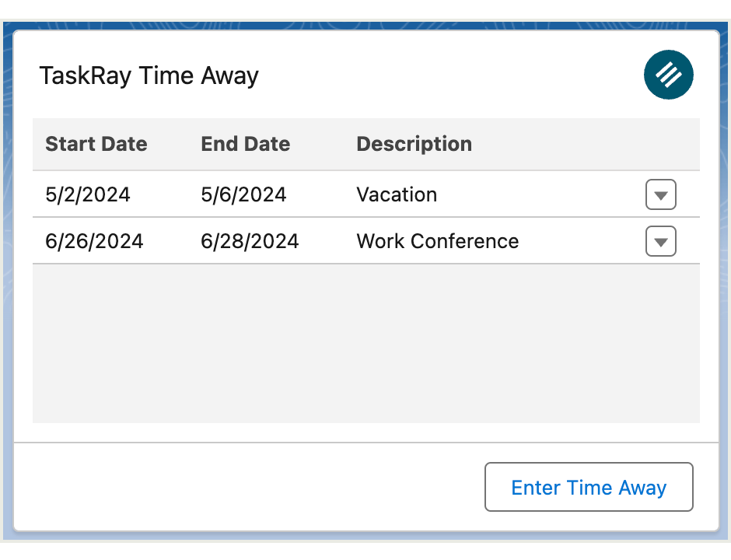
Task: Click the blank space right of Vacation text
Action: pyautogui.click(x=540, y=194)
